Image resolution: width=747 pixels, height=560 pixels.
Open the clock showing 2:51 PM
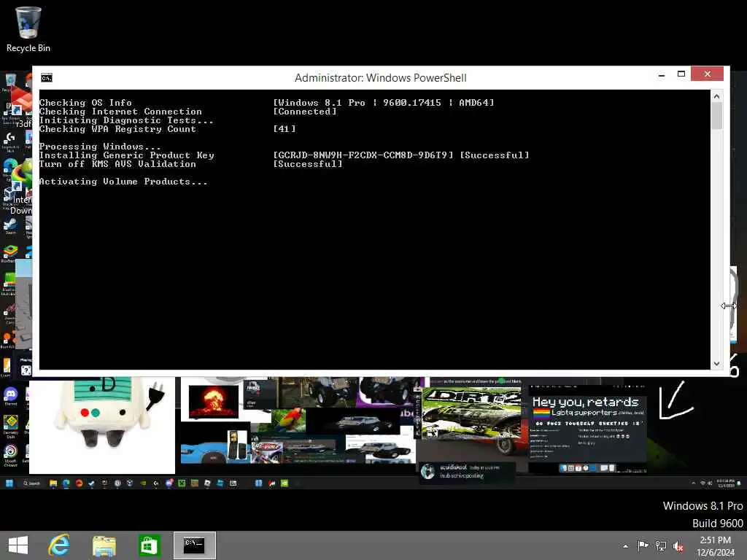(716, 545)
